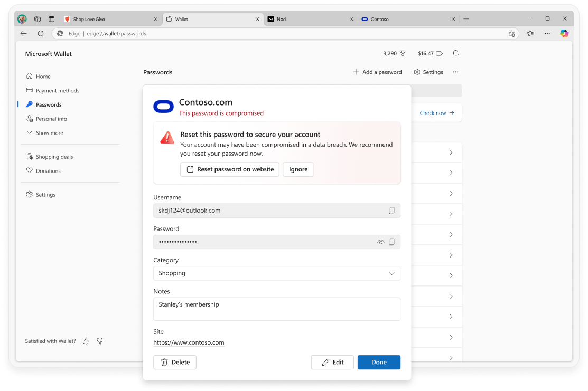This screenshot has width=588, height=391.
Task: Click the Notes text field
Action: [x=276, y=309]
